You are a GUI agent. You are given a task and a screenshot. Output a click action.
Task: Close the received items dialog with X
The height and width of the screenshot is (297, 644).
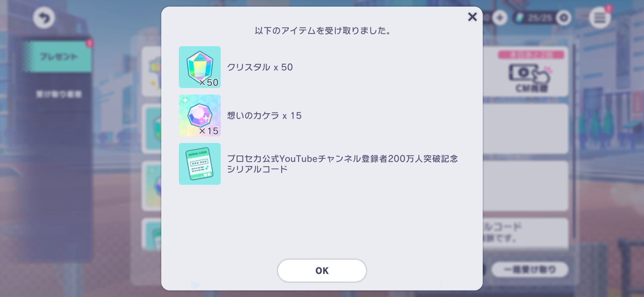coord(472,17)
